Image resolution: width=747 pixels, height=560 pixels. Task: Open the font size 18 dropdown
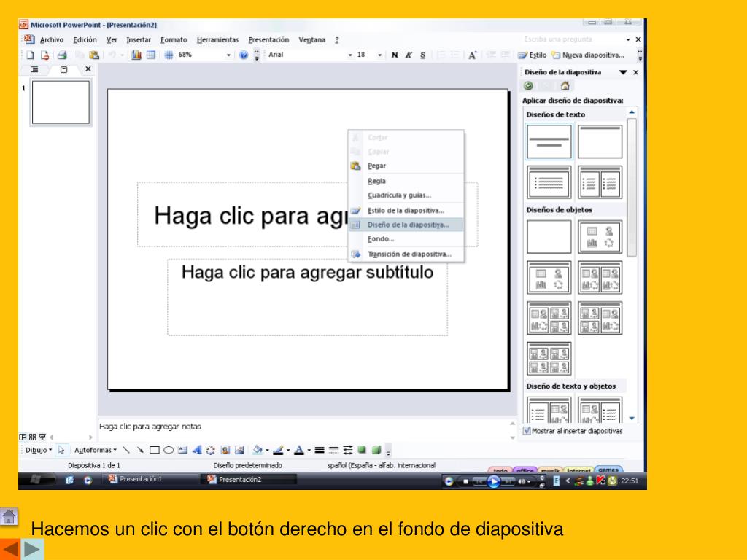pos(379,55)
